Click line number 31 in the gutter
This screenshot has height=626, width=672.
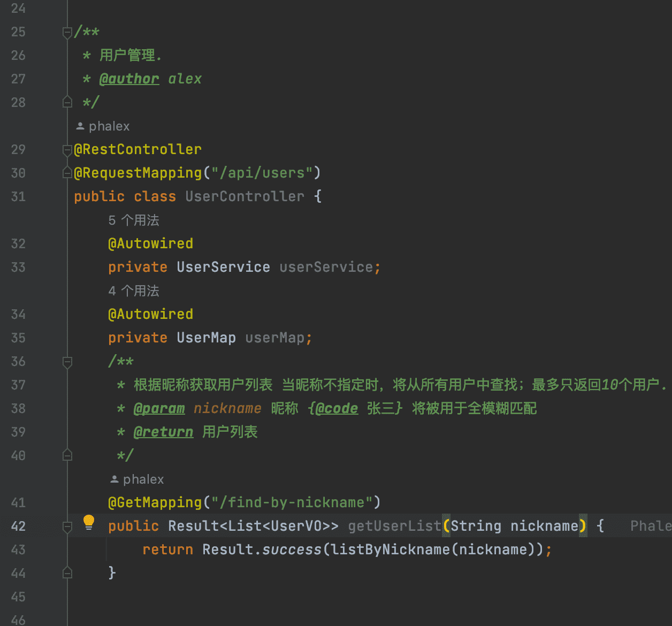[x=18, y=197]
